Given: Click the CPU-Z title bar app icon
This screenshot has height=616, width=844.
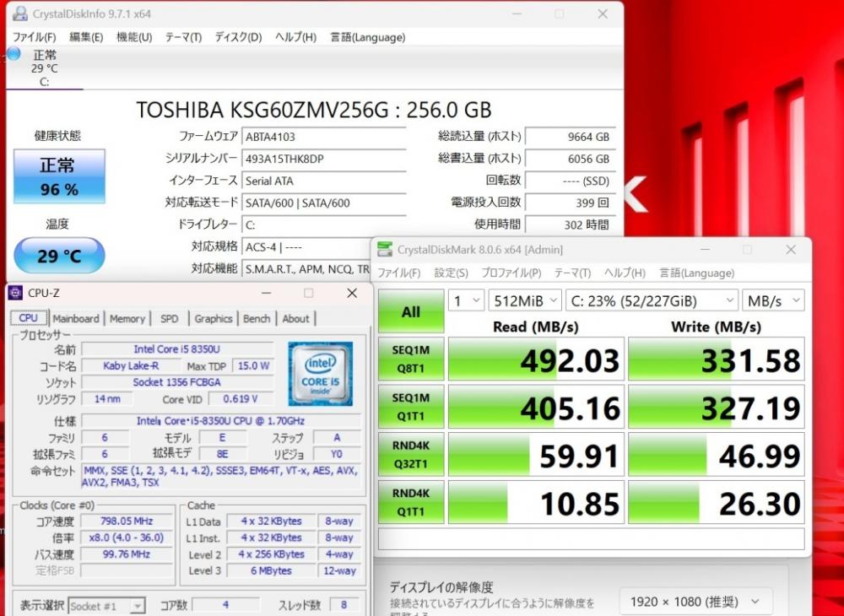Looking at the screenshot, I should tap(15, 293).
